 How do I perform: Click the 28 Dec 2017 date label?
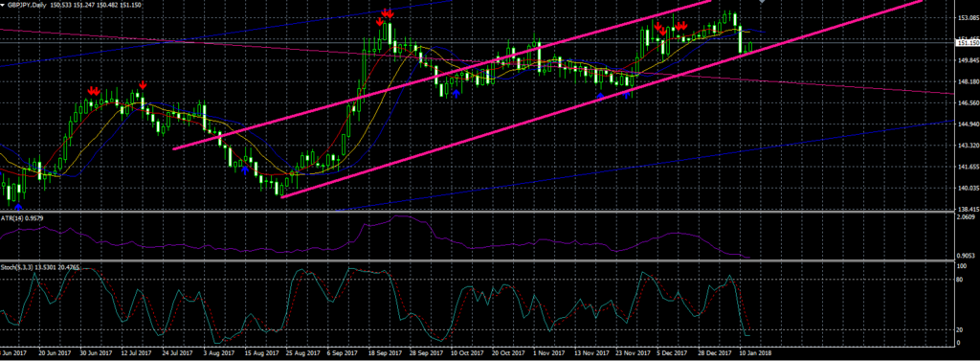(x=714, y=353)
